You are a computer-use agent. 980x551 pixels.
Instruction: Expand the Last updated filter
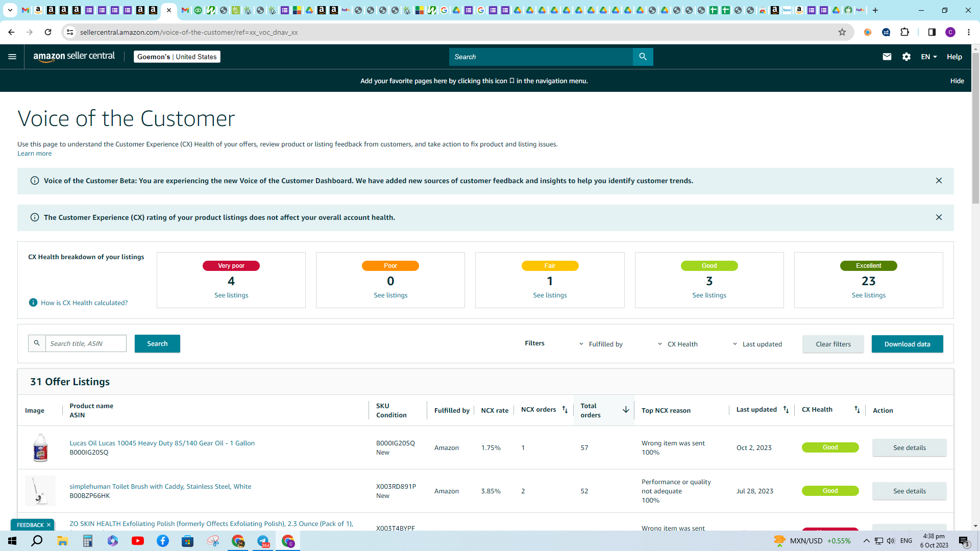coord(757,344)
